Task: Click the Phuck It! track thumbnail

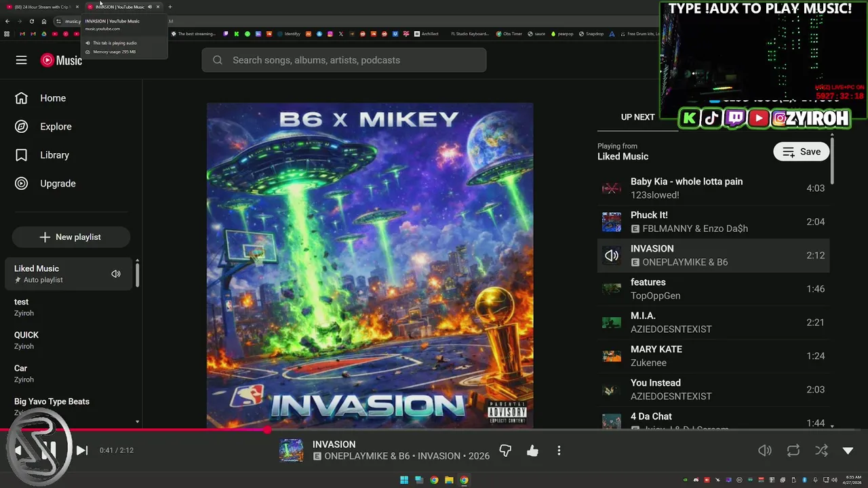Action: click(x=612, y=222)
